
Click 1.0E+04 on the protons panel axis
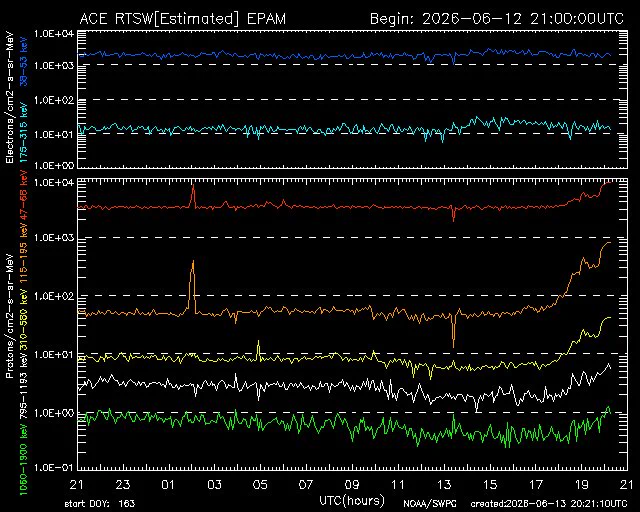pos(54,183)
